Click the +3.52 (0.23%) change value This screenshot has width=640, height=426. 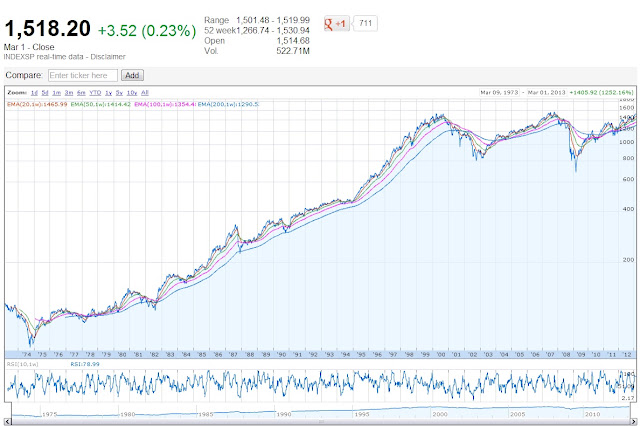coord(147,31)
